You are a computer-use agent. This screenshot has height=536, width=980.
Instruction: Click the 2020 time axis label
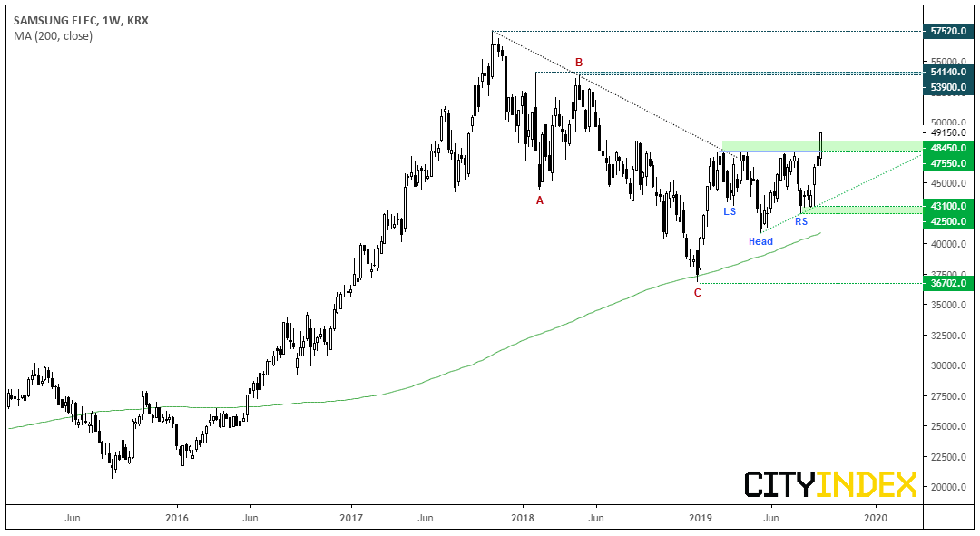click(875, 518)
